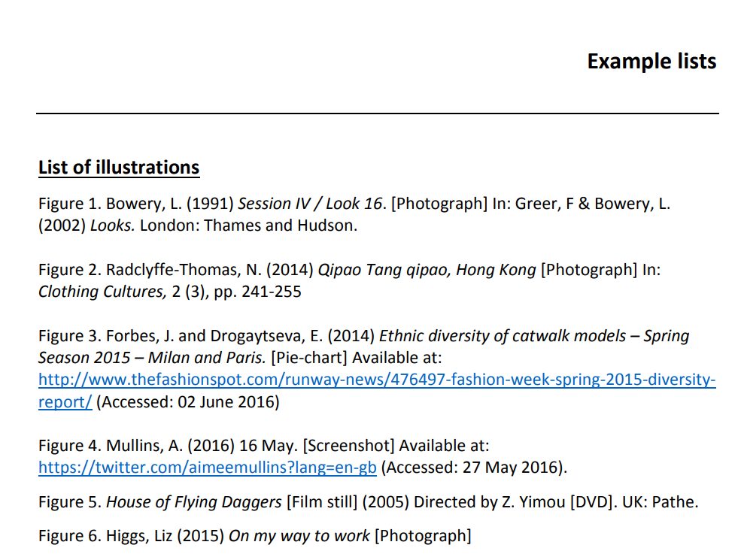Click the italic 'On my way to work' title

[x=299, y=536]
